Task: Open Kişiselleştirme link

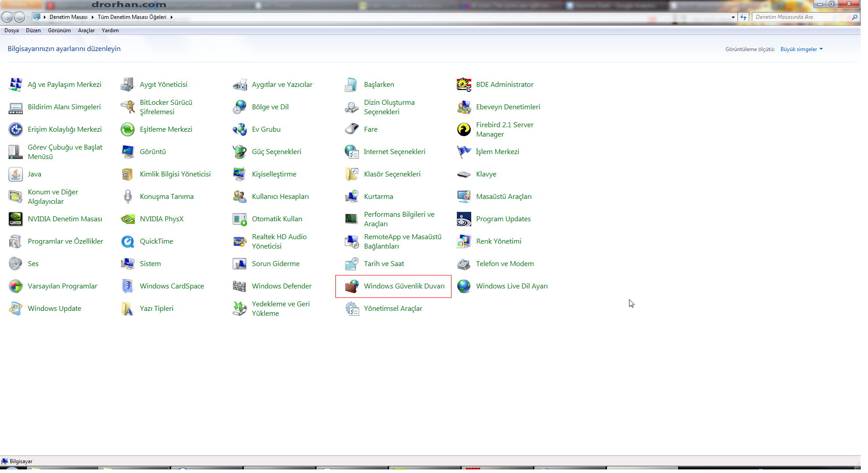Action: [274, 174]
